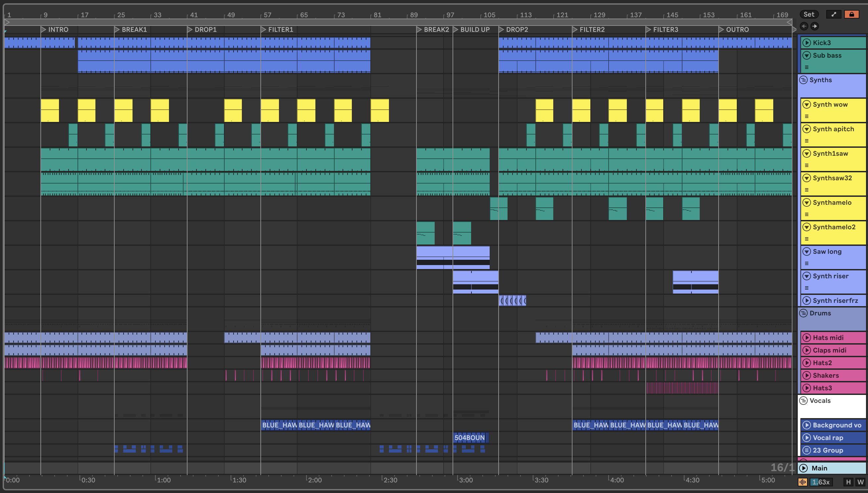
Task: Jump to the FILTER2 locator
Action: (x=589, y=29)
